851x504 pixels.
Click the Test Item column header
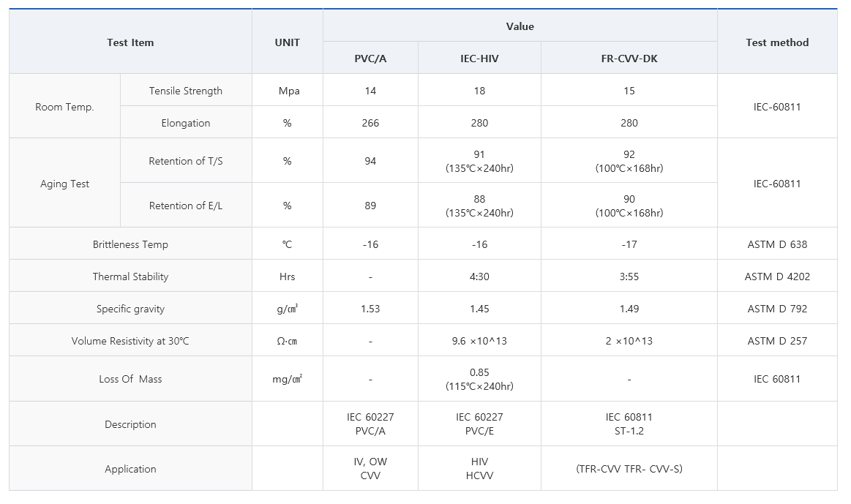pyautogui.click(x=130, y=42)
